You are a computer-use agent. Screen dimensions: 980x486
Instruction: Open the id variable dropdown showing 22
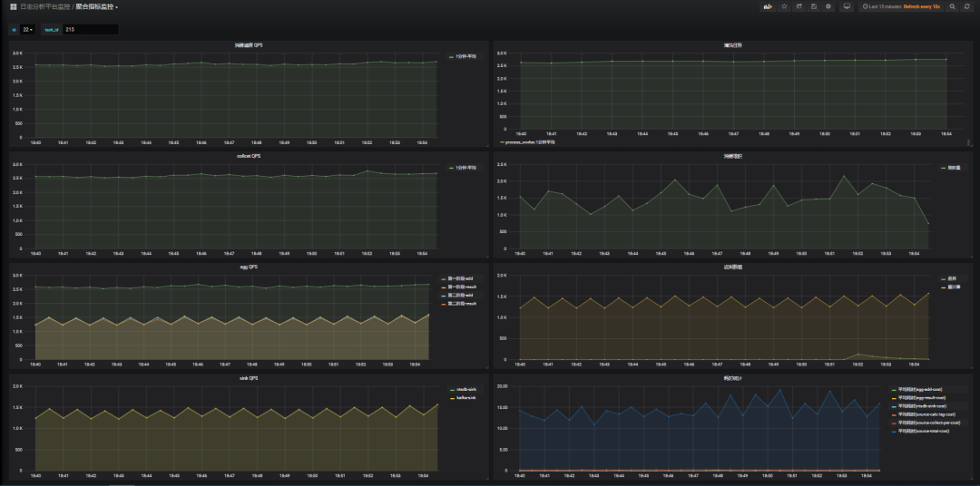pyautogui.click(x=27, y=29)
